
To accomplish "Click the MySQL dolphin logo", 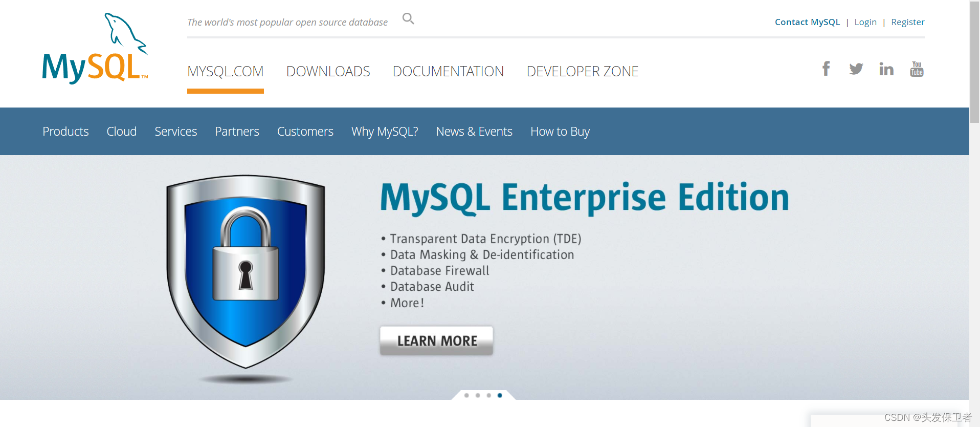I will (x=95, y=48).
